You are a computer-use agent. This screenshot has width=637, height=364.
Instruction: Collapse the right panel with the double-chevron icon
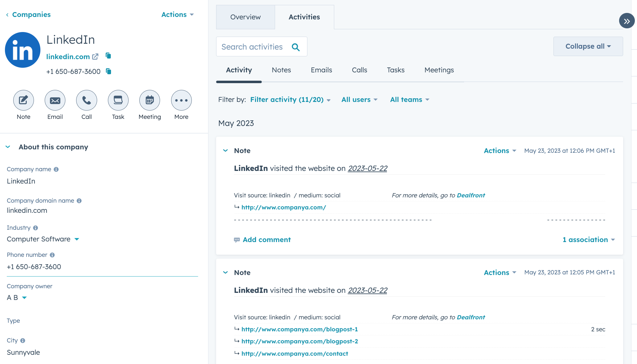coord(627,21)
